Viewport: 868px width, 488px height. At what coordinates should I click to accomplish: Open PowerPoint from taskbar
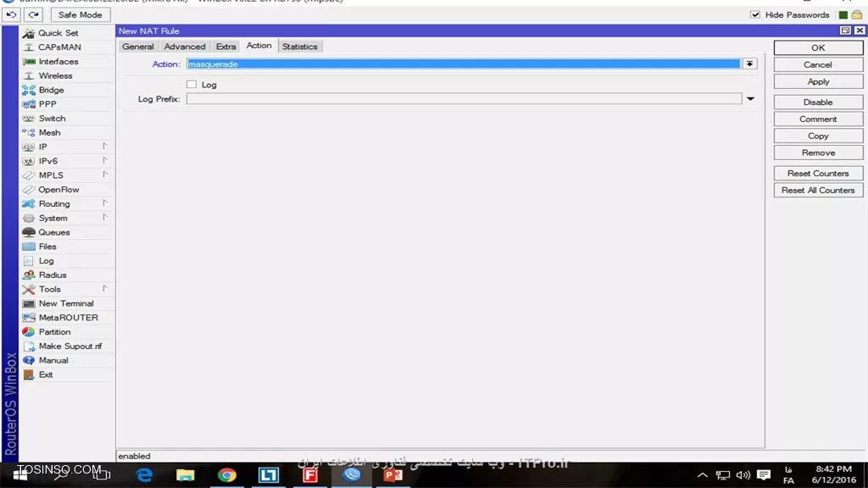[393, 475]
